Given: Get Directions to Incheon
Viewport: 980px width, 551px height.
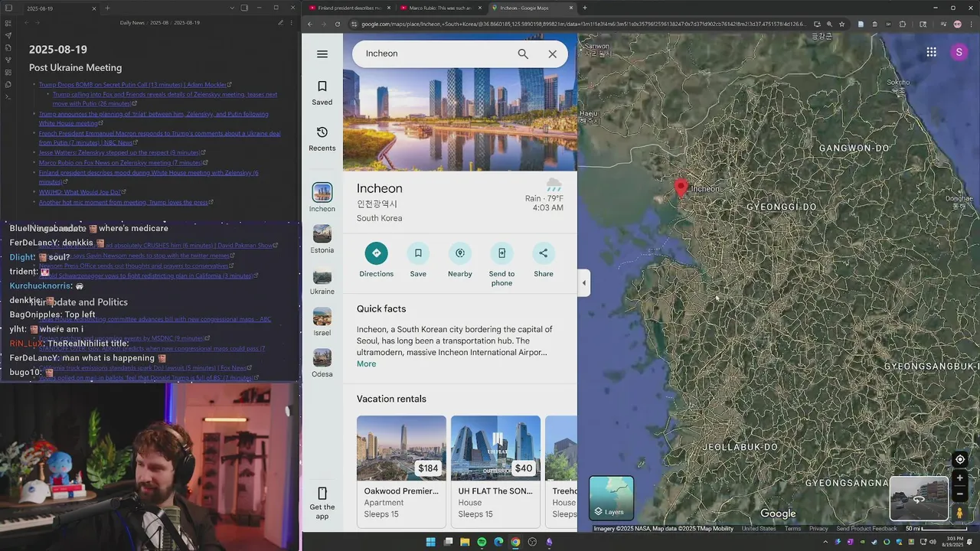Looking at the screenshot, I should point(376,260).
